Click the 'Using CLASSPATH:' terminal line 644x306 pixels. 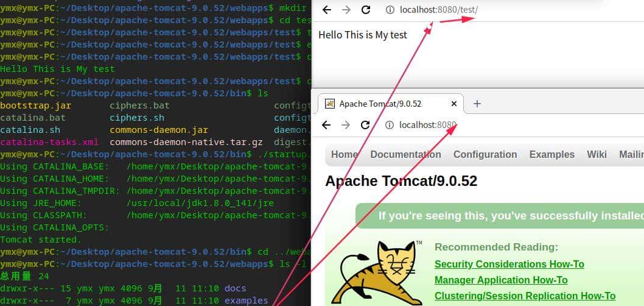(x=155, y=215)
